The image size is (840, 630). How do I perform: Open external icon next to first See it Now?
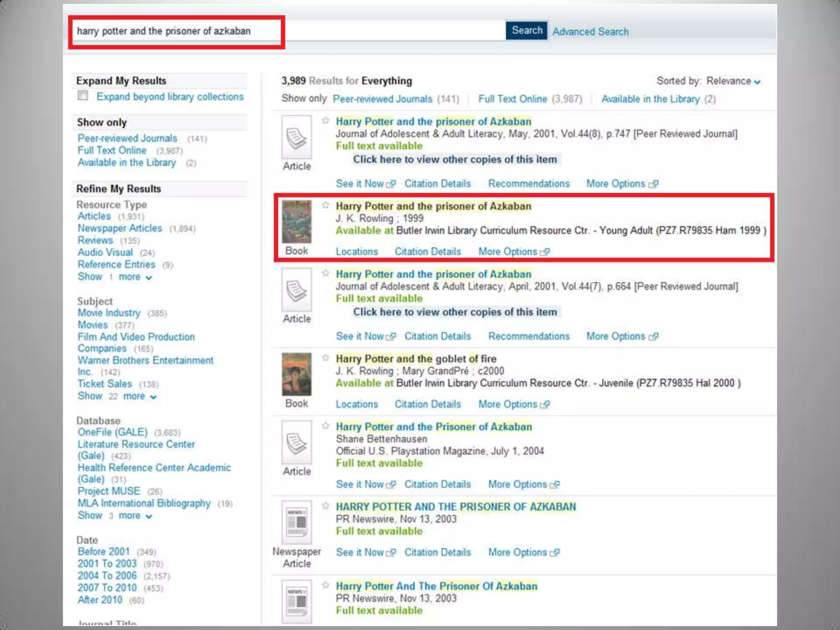[x=391, y=184]
